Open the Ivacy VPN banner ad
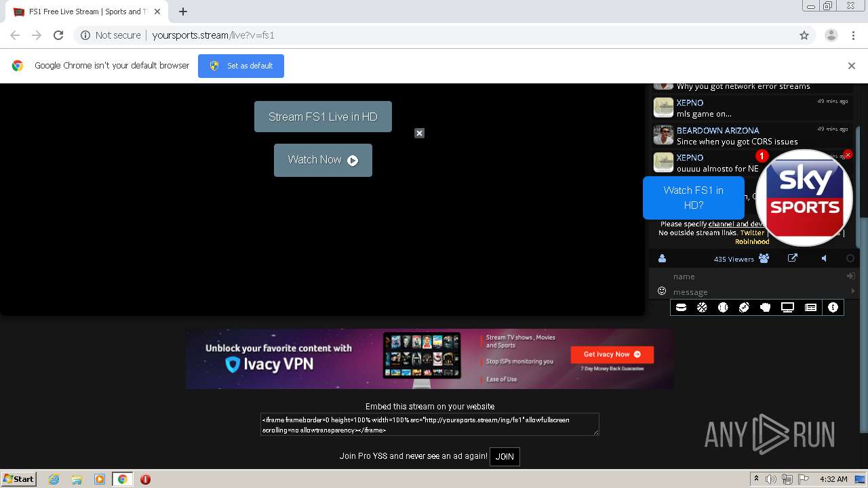The height and width of the screenshot is (488, 868). pyautogui.click(x=430, y=359)
